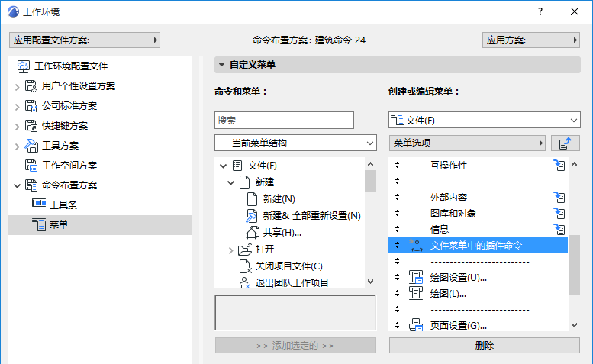Collapse 命令布置方案 tree node
This screenshot has height=364, width=593.
click(17, 185)
